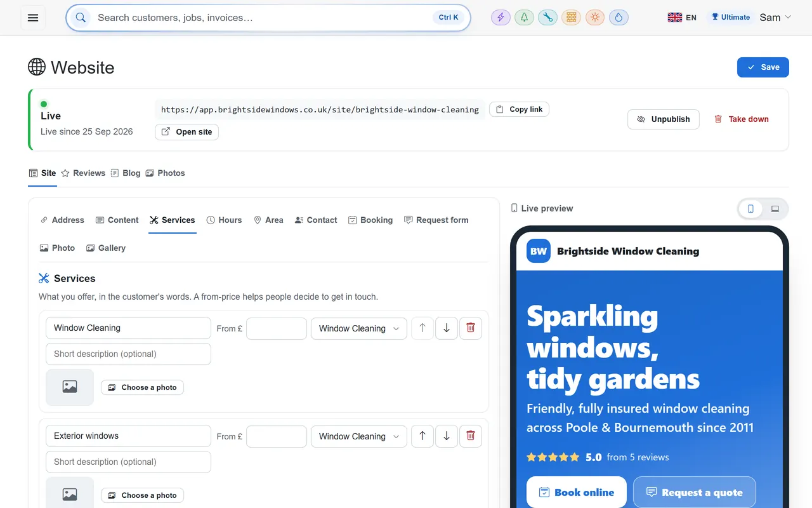The width and height of the screenshot is (812, 508).
Task: Switch live preview to desktop view
Action: click(x=775, y=208)
